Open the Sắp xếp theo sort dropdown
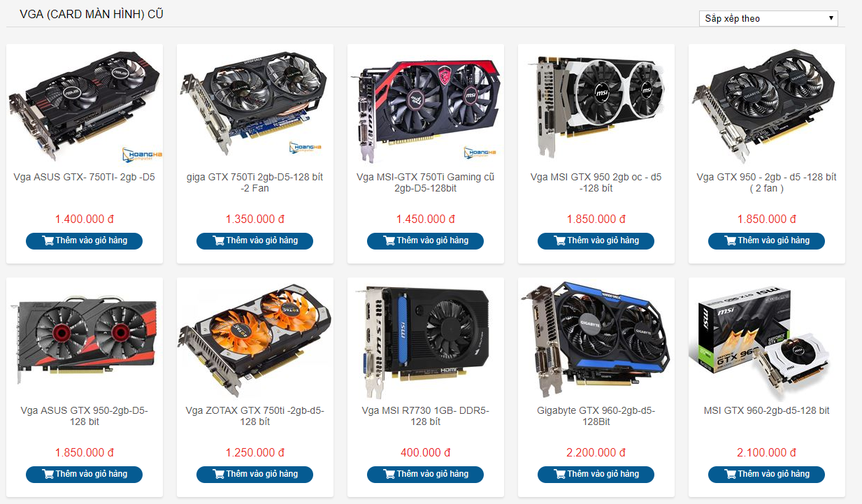 pos(768,18)
